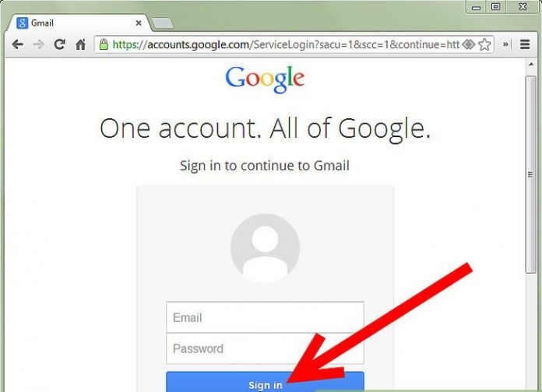
Task: Open the home page via house icon
Action: [x=80, y=44]
